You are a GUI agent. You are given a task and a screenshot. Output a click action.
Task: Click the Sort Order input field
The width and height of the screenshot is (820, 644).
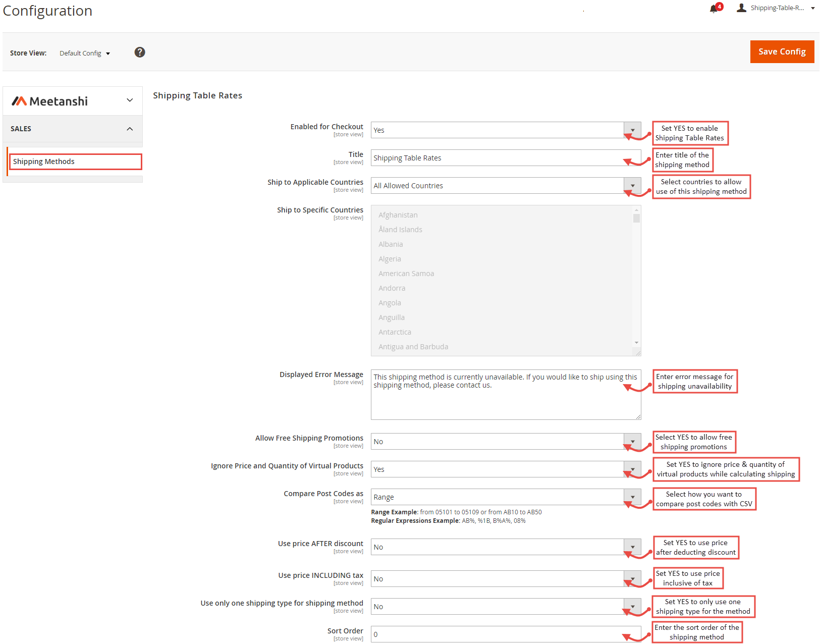click(506, 634)
